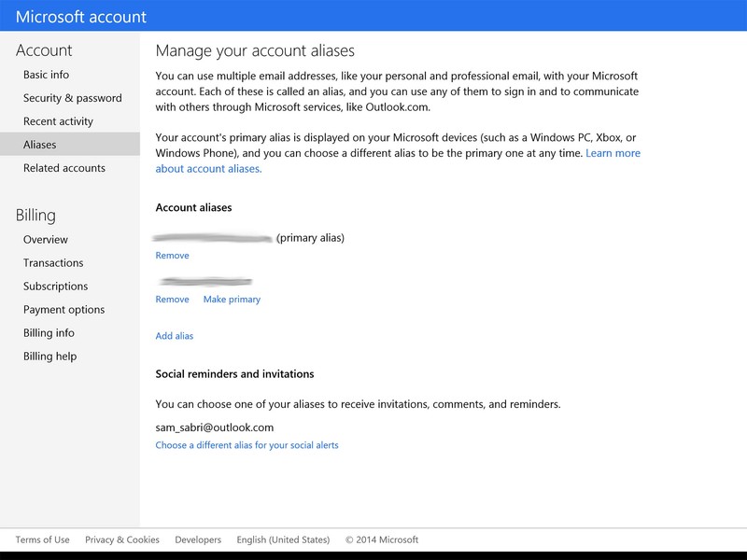This screenshot has height=560, width=747.
Task: Click the Microsoft account header title
Action: 81,17
